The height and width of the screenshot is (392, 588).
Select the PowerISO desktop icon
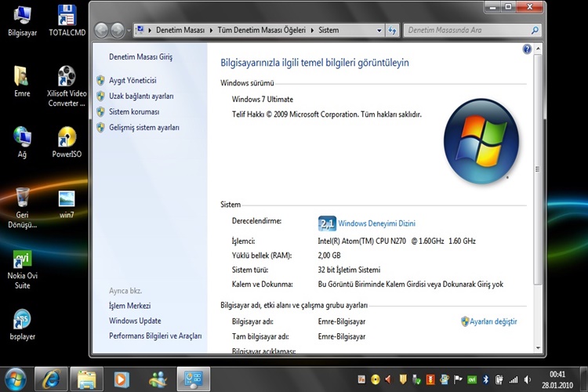tap(67, 142)
